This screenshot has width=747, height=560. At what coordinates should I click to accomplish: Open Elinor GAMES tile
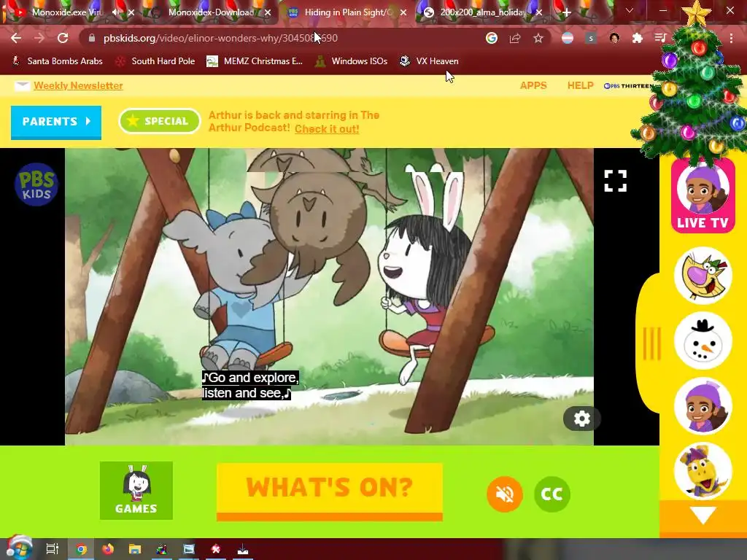tap(136, 491)
